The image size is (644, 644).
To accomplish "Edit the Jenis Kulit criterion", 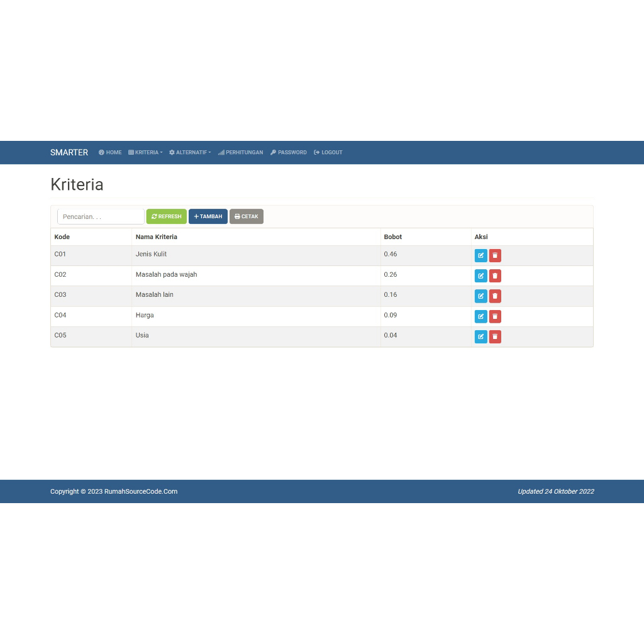I will pos(480,255).
